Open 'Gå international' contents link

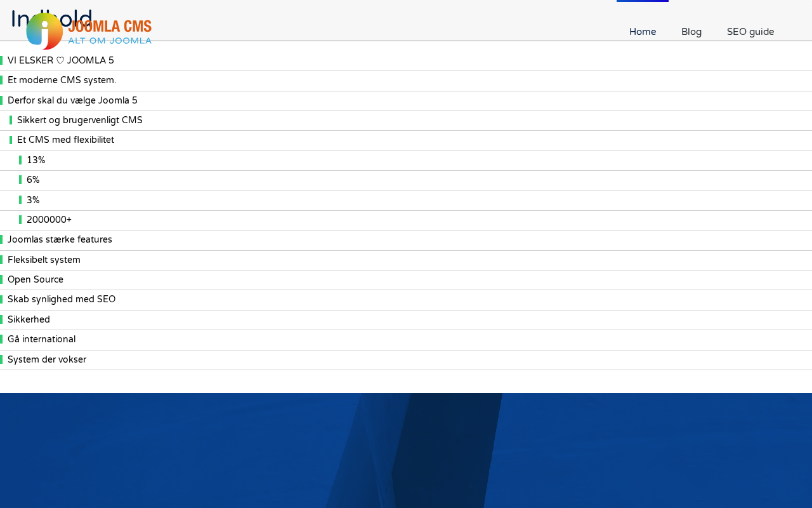(41, 339)
